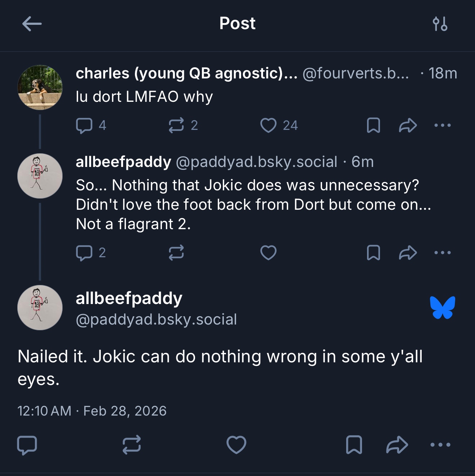This screenshot has height=476, width=475.
Task: Open @paddyad.bsky.social handle on main post
Action: (156, 319)
